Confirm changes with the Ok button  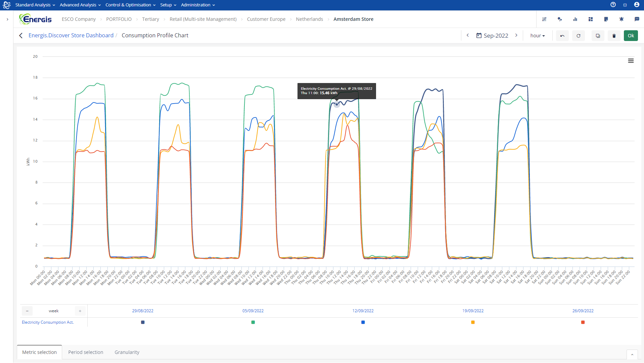[x=631, y=35]
